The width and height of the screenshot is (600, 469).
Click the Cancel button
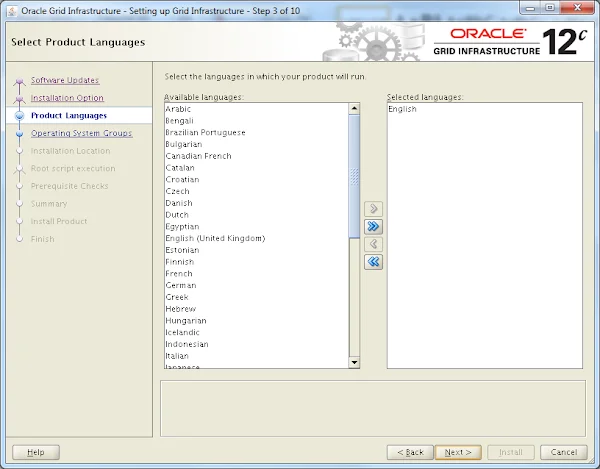(x=564, y=452)
